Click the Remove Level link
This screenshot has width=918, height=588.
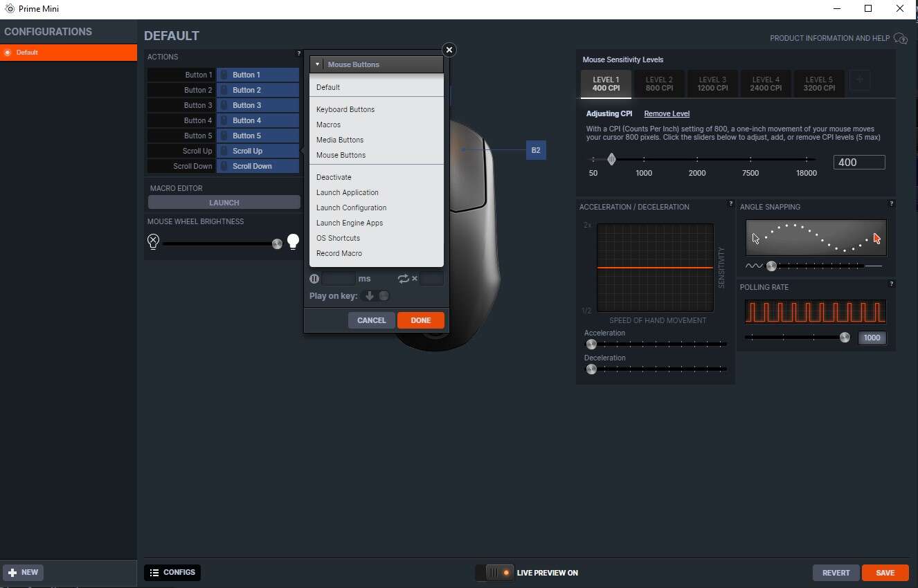click(666, 113)
